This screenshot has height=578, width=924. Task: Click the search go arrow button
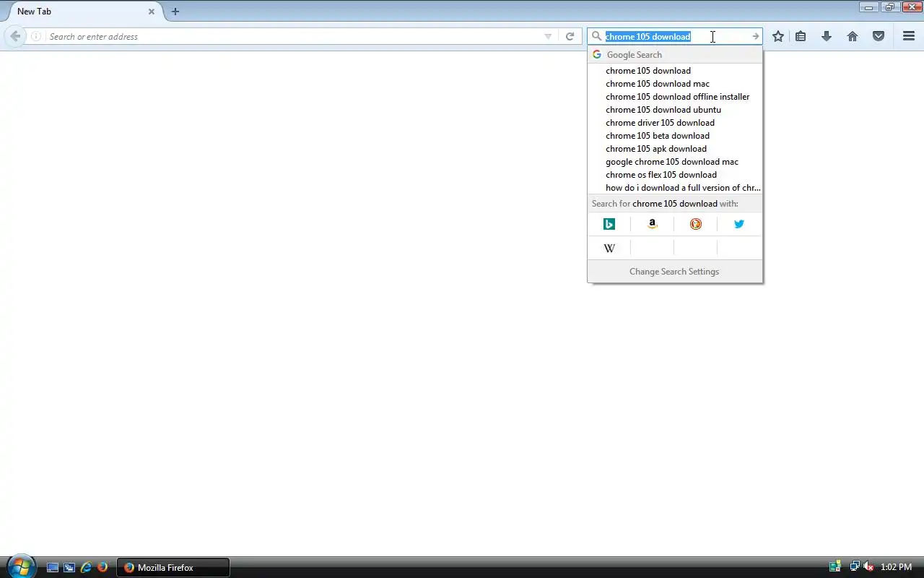[755, 36]
